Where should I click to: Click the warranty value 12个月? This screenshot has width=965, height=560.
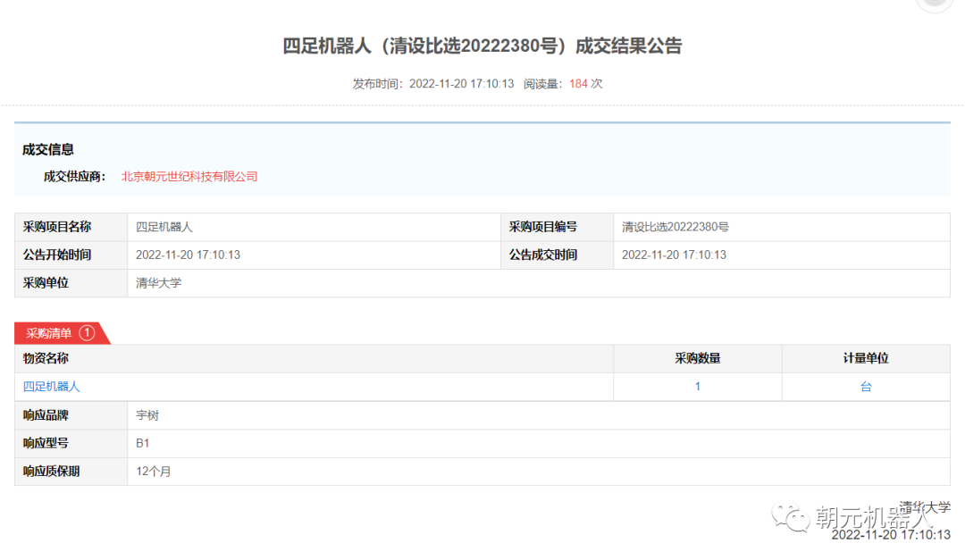[154, 472]
